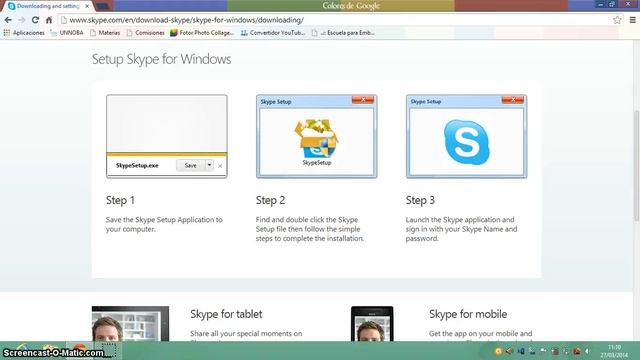Image resolution: width=640 pixels, height=360 pixels.
Task: Click the Step 1 heading
Action: pos(120,200)
